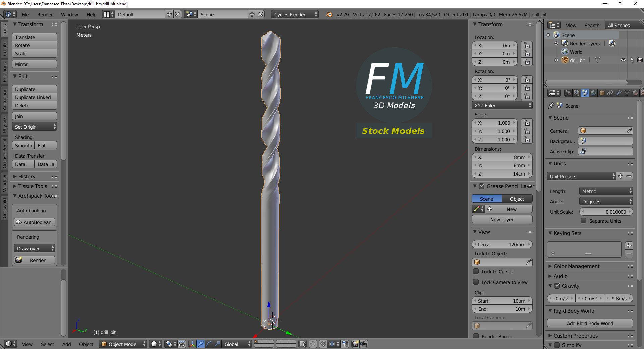Open the Mesh Data properties tab
This screenshot has height=349, width=644.
click(627, 93)
